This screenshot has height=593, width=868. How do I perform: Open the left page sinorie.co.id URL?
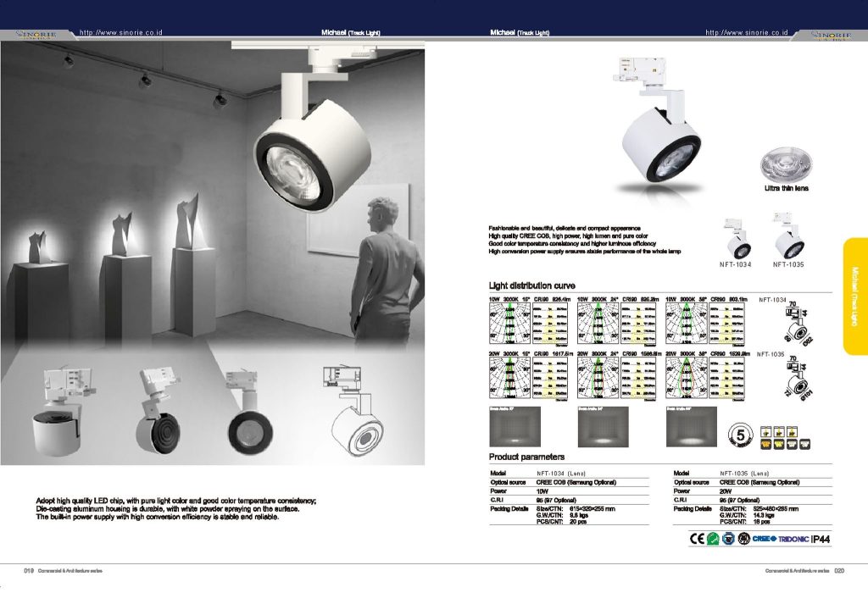(120, 32)
